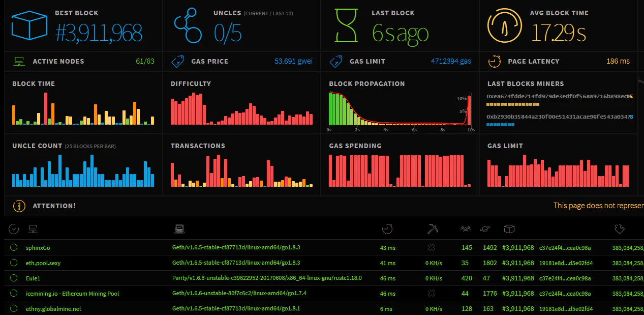The height and width of the screenshot is (315, 644).
Task: Click the Block Time bar chart
Action: point(83,109)
